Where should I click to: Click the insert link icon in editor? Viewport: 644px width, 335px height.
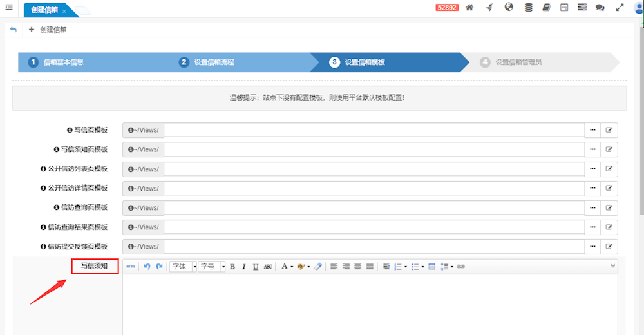coord(461,267)
